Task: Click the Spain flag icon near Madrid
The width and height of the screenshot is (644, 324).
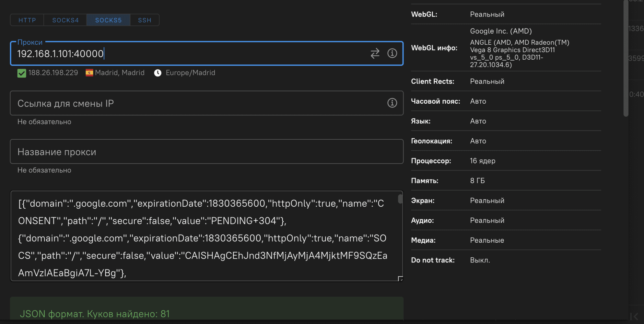Action: (89, 73)
